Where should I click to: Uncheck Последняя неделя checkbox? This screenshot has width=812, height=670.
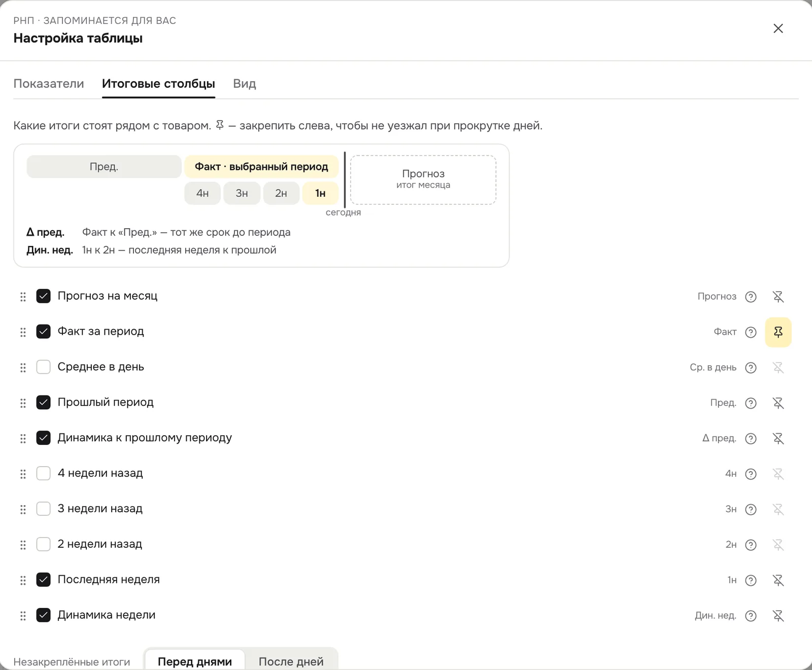click(44, 580)
